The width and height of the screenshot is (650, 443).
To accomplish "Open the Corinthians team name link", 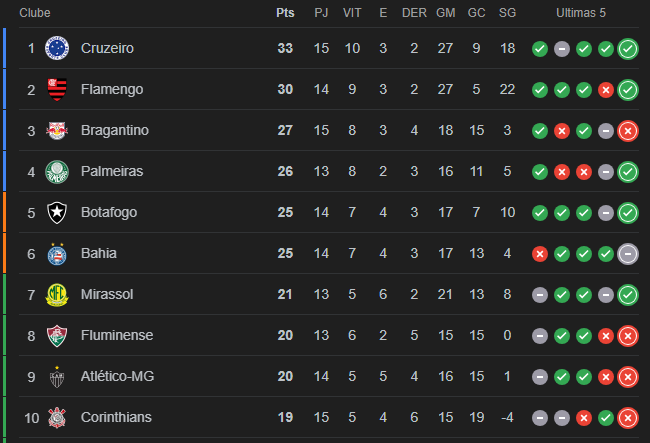I will coord(116,417).
